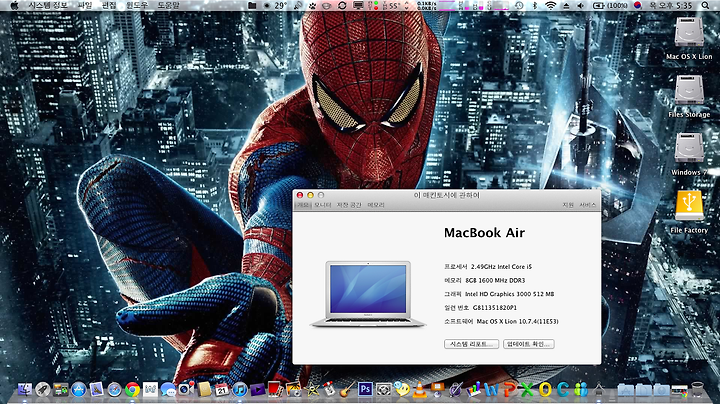Viewport: 720px width, 404px height.
Task: Click the 업데이트 확인 button
Action: click(x=529, y=344)
